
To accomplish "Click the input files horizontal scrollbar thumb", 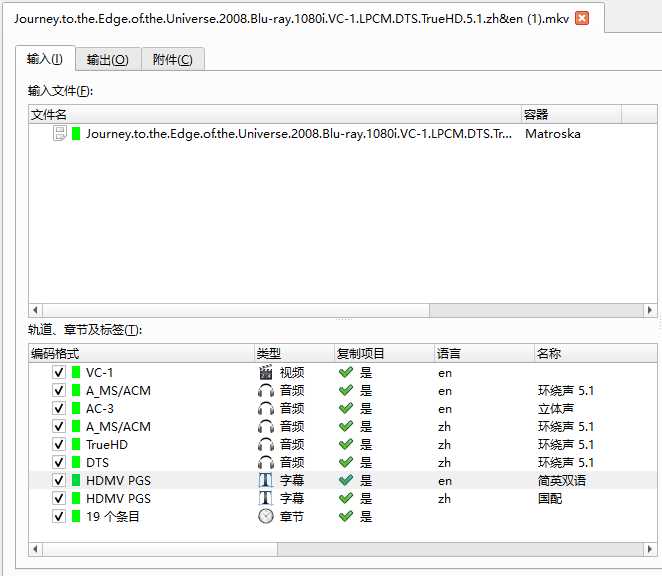I will point(236,310).
